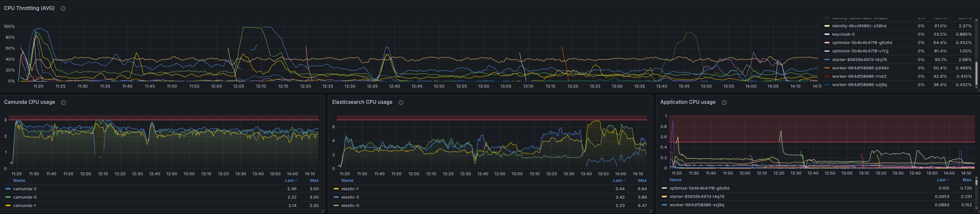Grab the Camunda CPU panel resize handle
This screenshot has height=214, width=980.
(x=323, y=210)
